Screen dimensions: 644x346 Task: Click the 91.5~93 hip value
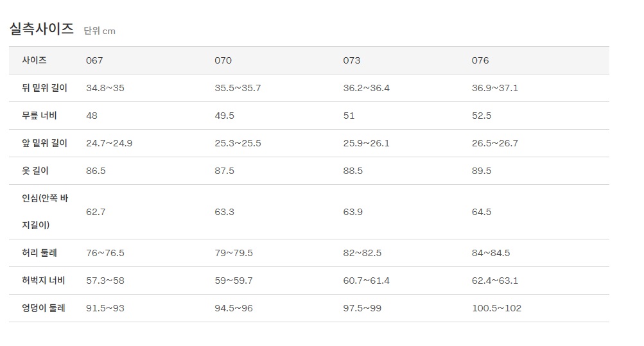pos(105,308)
